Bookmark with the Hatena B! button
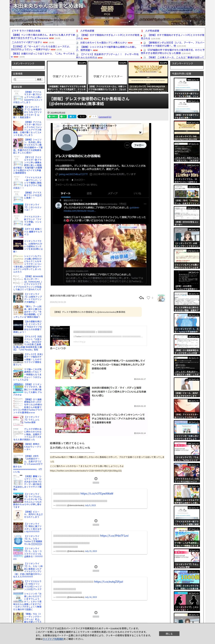This screenshot has height=644, width=215. coord(72,117)
